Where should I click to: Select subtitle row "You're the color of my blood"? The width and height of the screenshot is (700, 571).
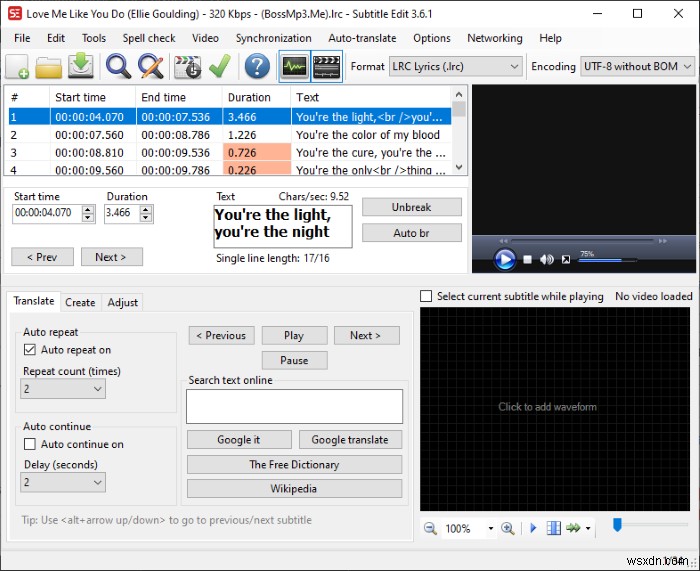tap(230, 135)
